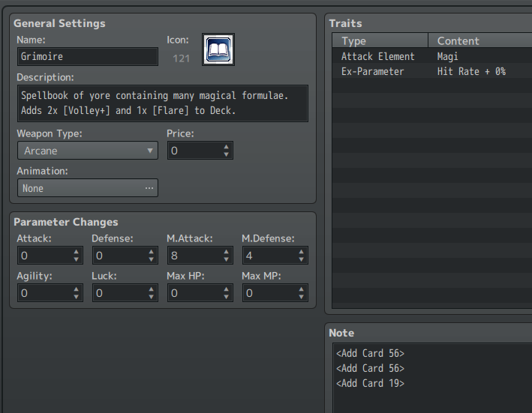Click the Content column header in Traits

(480, 40)
